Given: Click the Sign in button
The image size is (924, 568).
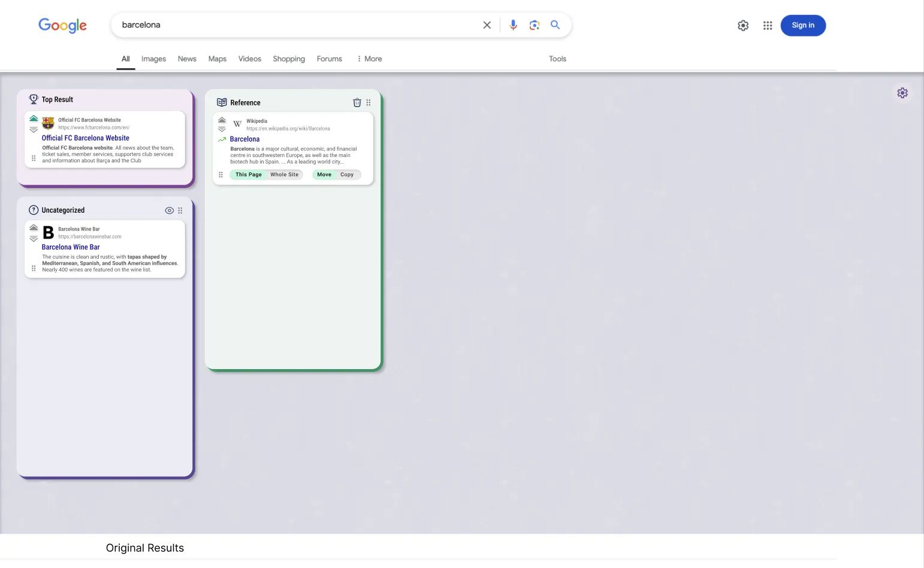Looking at the screenshot, I should tap(803, 25).
